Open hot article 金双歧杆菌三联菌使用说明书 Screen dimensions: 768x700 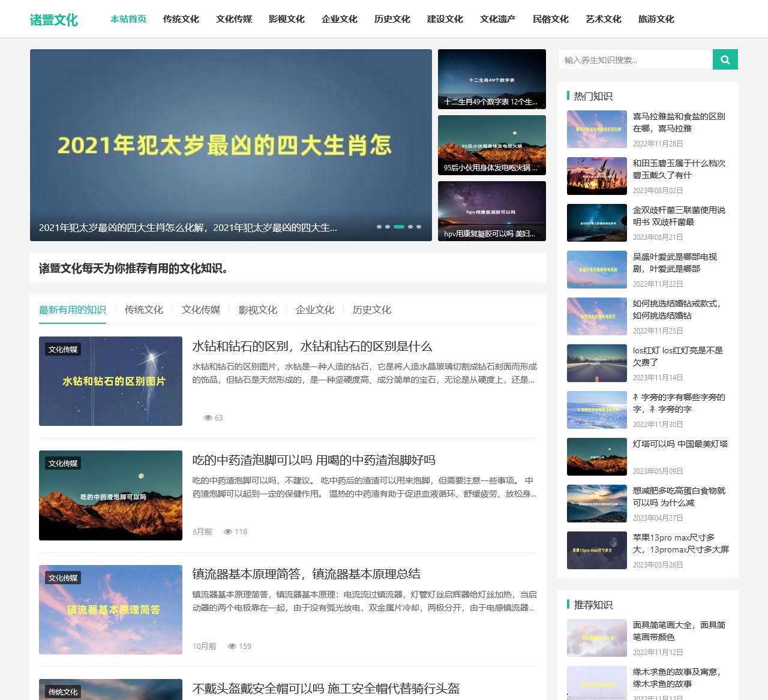(679, 216)
